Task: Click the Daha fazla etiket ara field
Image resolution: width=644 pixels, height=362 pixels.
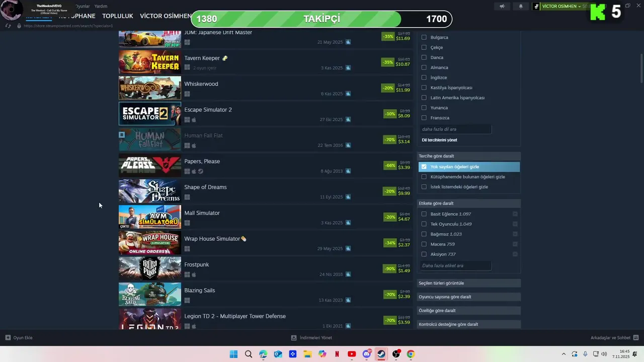Action: click(x=455, y=265)
